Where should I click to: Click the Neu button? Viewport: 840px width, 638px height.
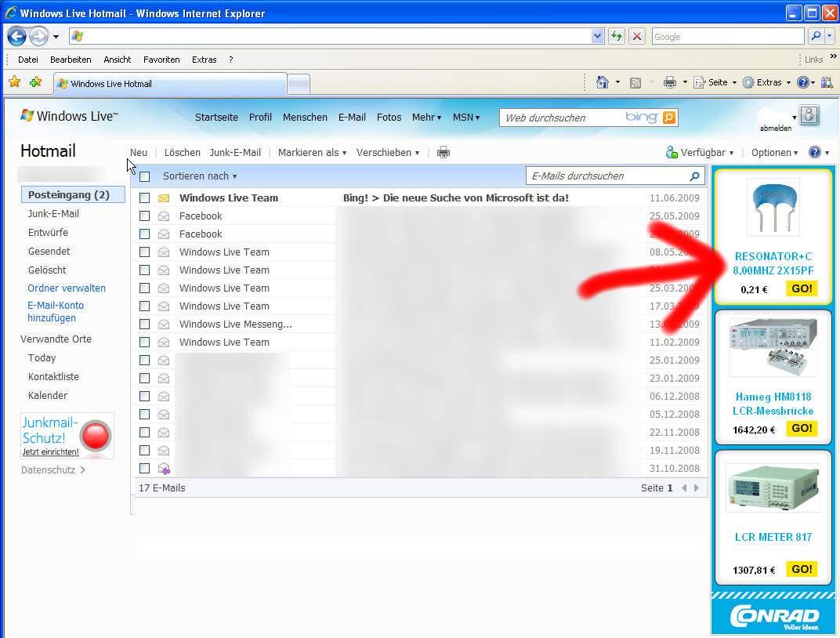[x=138, y=153]
